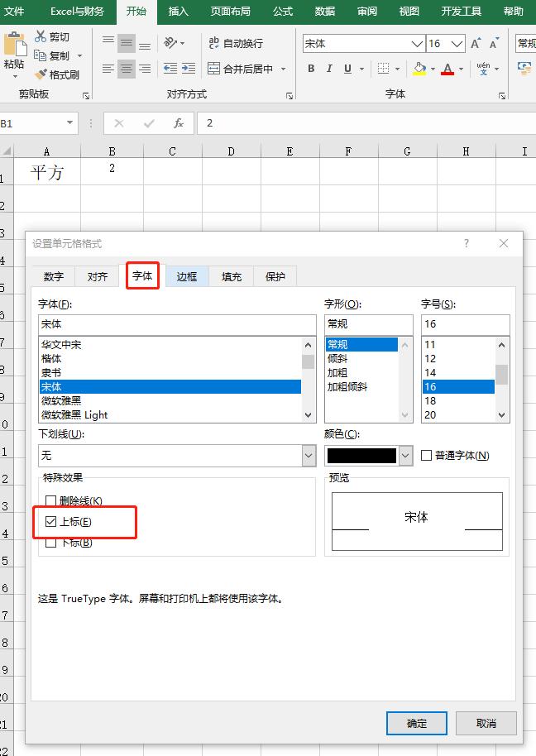Select 微软雅黑 in the font list
The height and width of the screenshot is (756, 536).
point(170,400)
